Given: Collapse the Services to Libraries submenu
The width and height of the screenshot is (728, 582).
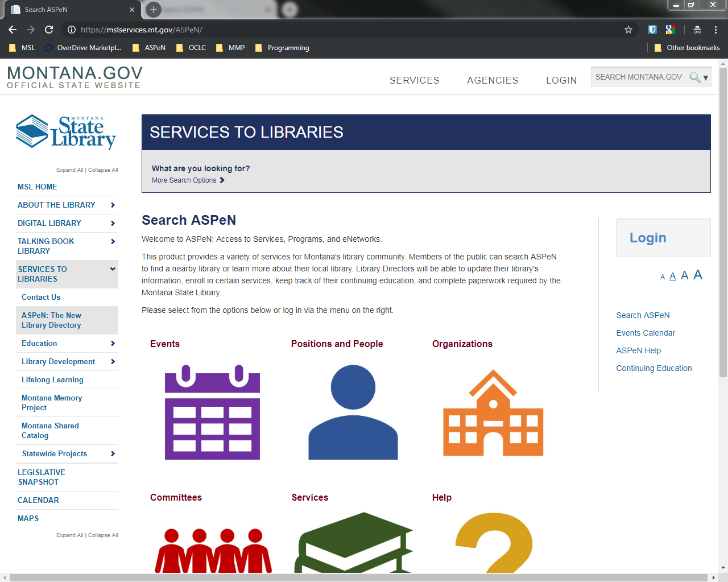Looking at the screenshot, I should tap(113, 269).
